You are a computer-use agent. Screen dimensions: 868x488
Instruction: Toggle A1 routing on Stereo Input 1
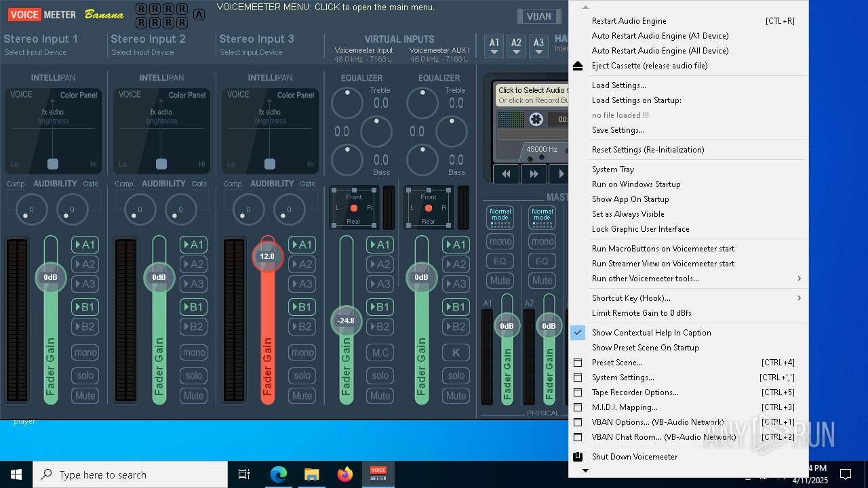(x=85, y=245)
